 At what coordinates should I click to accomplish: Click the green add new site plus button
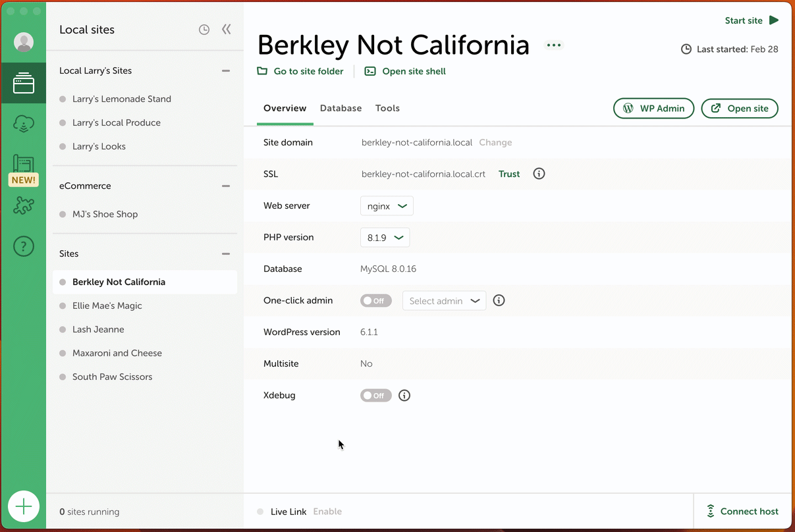coord(24,506)
